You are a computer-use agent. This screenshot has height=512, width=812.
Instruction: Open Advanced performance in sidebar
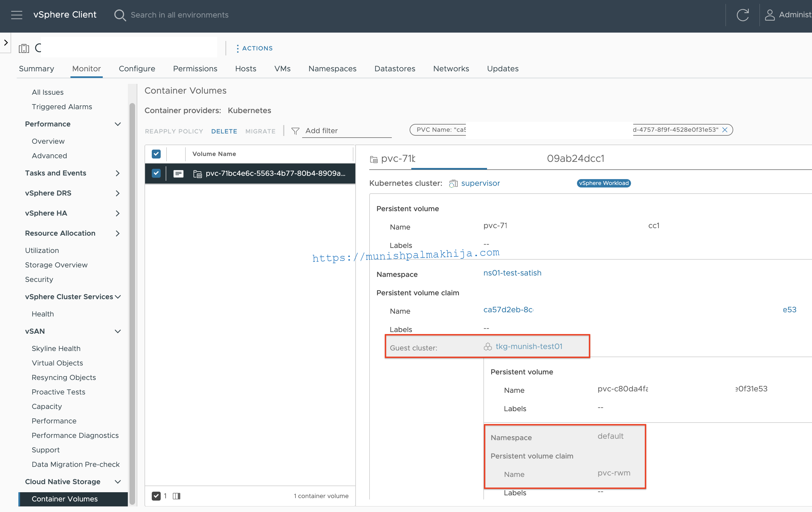tap(50, 156)
